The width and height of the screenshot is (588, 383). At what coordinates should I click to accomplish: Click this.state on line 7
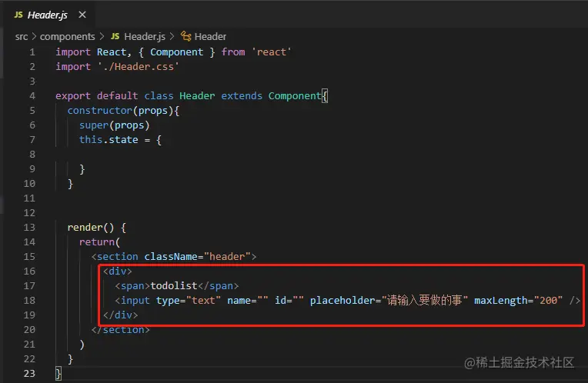109,140
